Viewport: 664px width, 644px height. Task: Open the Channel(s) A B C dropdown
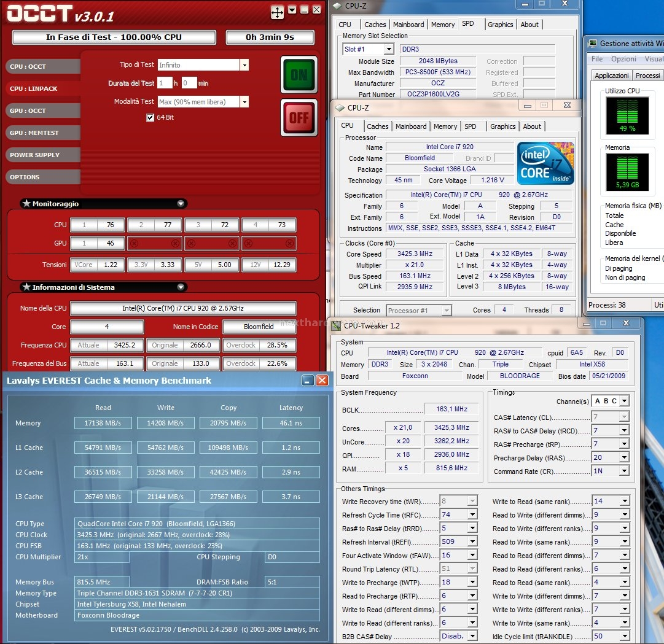(x=625, y=401)
